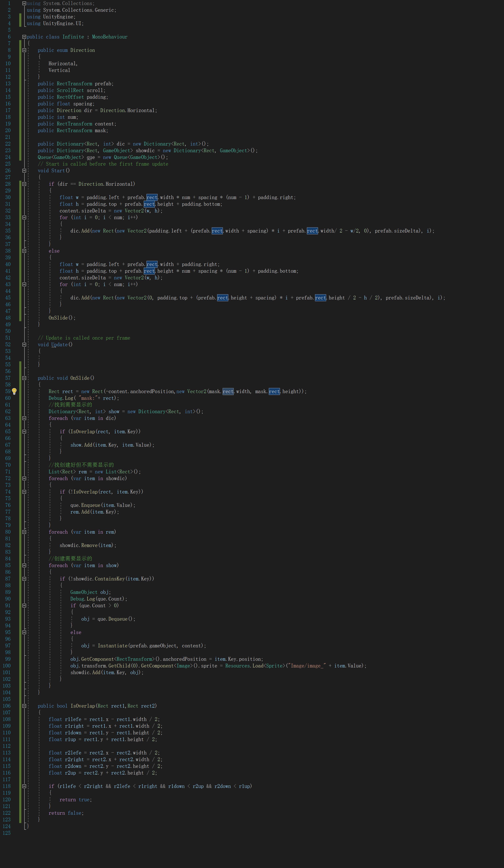Viewport: 504px width, 868px height.
Task: Collapse the Update() method outline
Action: point(24,344)
